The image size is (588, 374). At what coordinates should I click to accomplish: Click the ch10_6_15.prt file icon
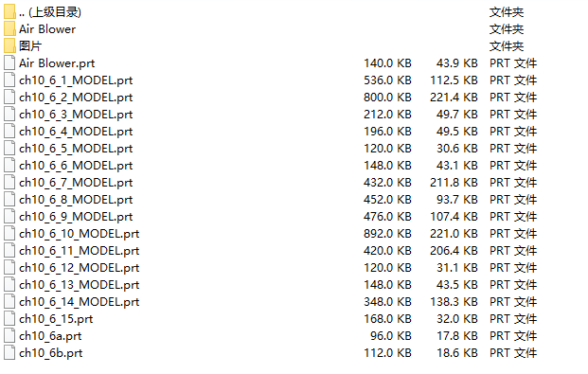9,318
